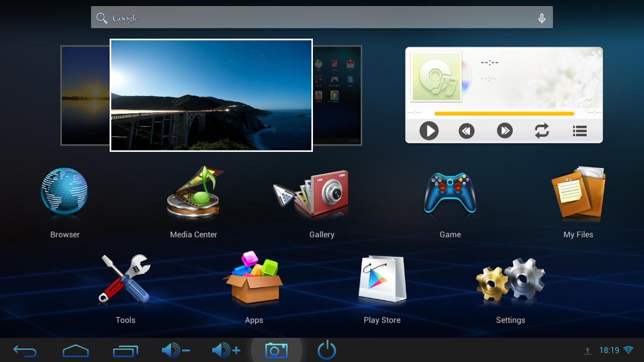The height and width of the screenshot is (362, 644).
Task: Open the Browser app
Action: [65, 193]
